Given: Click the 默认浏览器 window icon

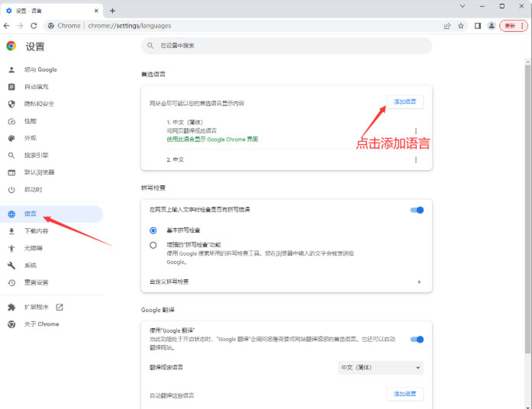Looking at the screenshot, I should tap(11, 172).
